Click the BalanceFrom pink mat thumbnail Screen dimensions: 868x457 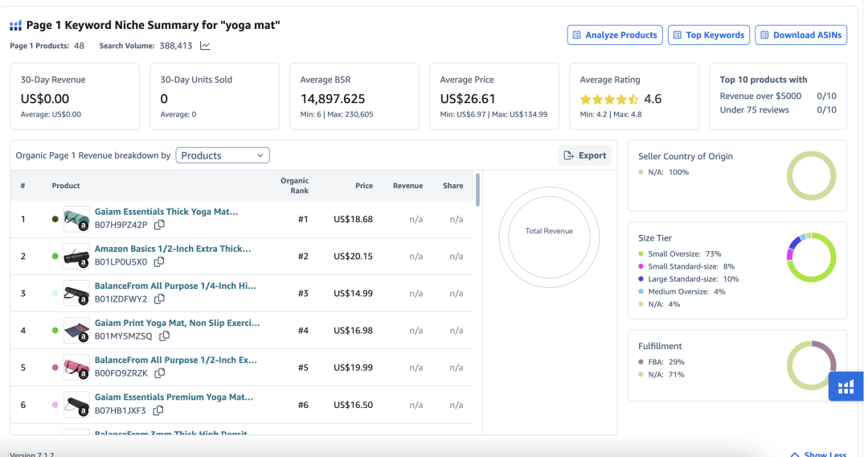76,367
